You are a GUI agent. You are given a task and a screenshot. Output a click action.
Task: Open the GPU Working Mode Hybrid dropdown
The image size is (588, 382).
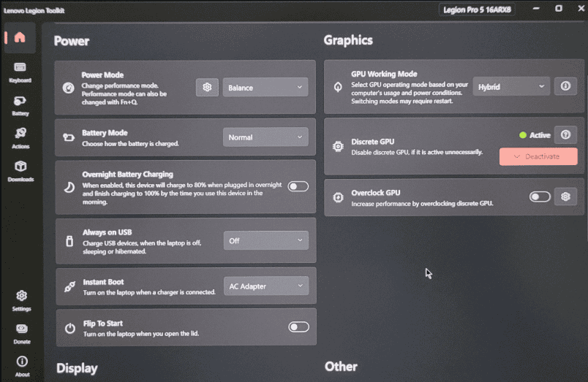511,86
